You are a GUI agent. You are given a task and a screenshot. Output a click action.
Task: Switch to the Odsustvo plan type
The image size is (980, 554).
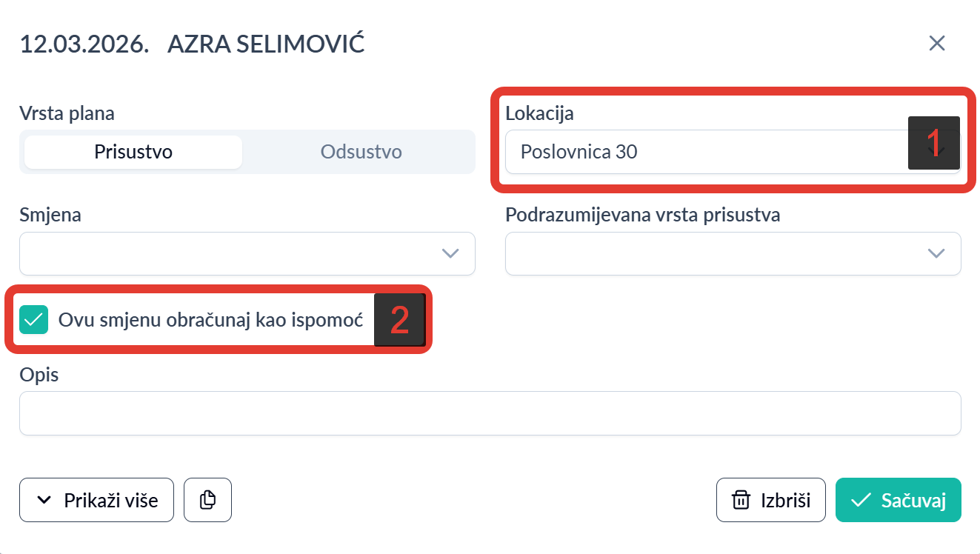[361, 152]
